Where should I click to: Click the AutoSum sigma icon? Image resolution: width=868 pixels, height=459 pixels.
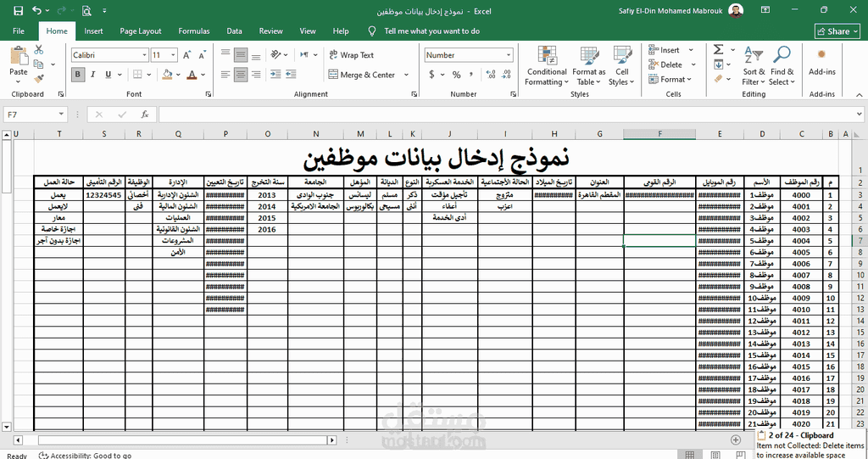pyautogui.click(x=719, y=50)
